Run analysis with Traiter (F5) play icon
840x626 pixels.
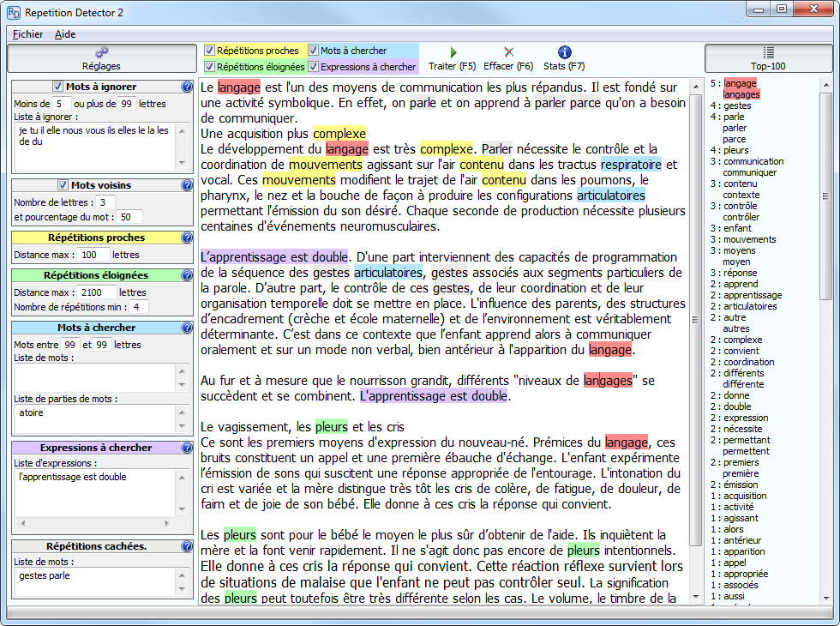click(453, 52)
